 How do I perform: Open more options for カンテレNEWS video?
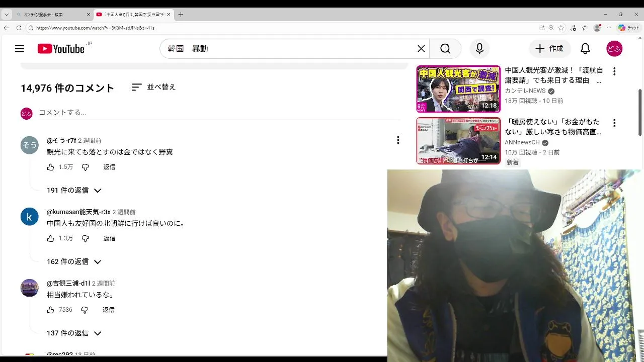614,71
